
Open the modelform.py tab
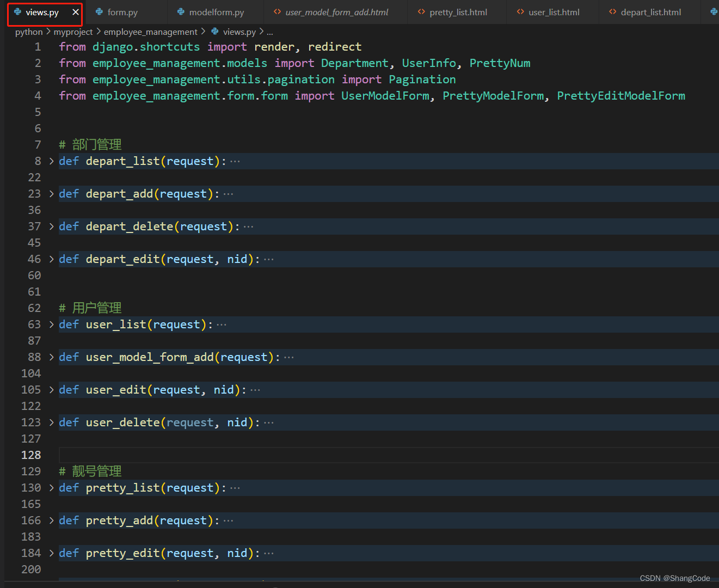tap(216, 12)
